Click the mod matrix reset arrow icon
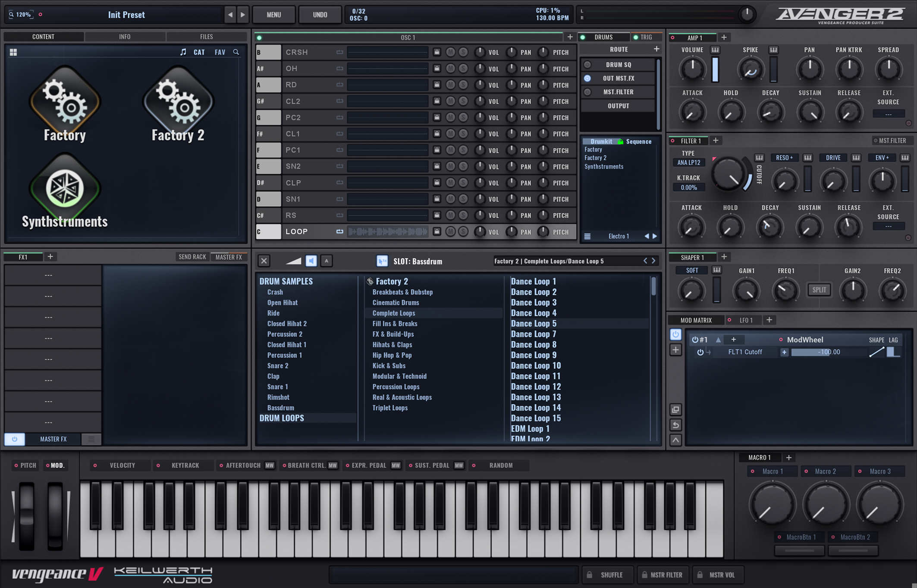 pyautogui.click(x=675, y=425)
